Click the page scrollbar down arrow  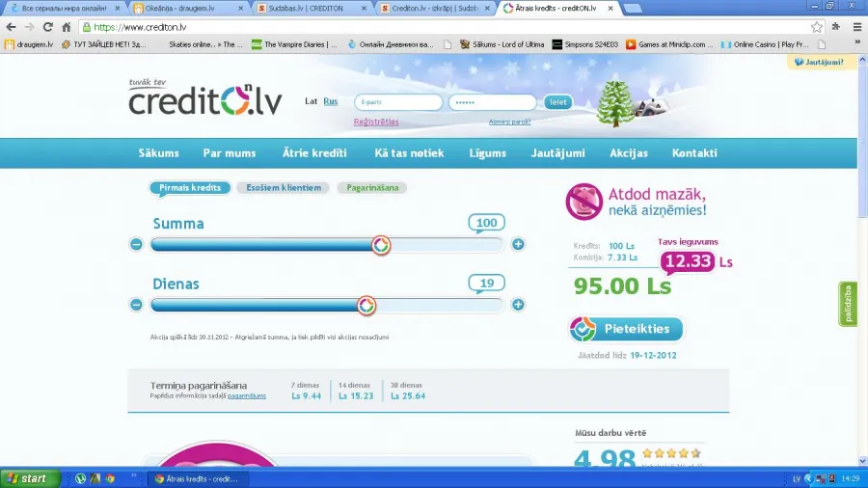point(862,461)
